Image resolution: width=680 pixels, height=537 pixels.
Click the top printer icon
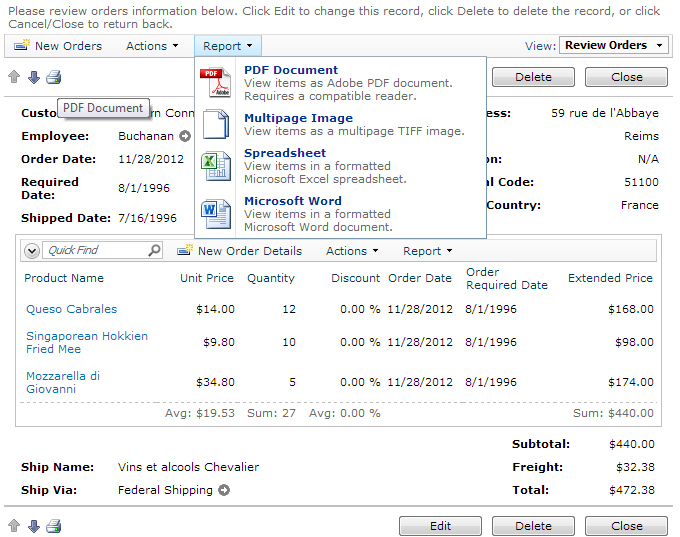point(54,77)
